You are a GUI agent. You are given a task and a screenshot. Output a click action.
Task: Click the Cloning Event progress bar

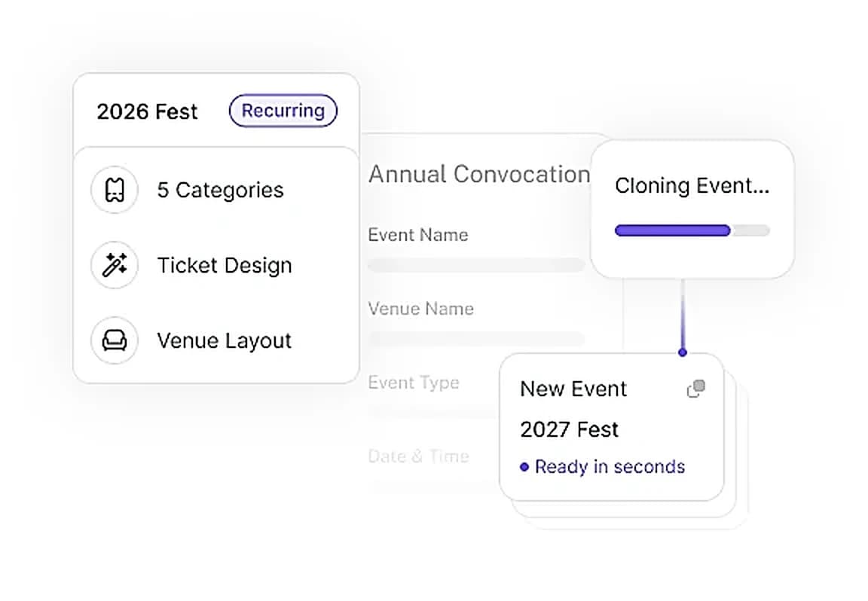[692, 230]
